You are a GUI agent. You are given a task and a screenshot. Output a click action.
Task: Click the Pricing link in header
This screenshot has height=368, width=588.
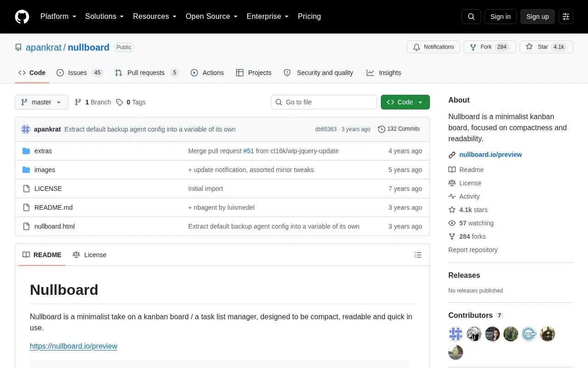point(309,17)
